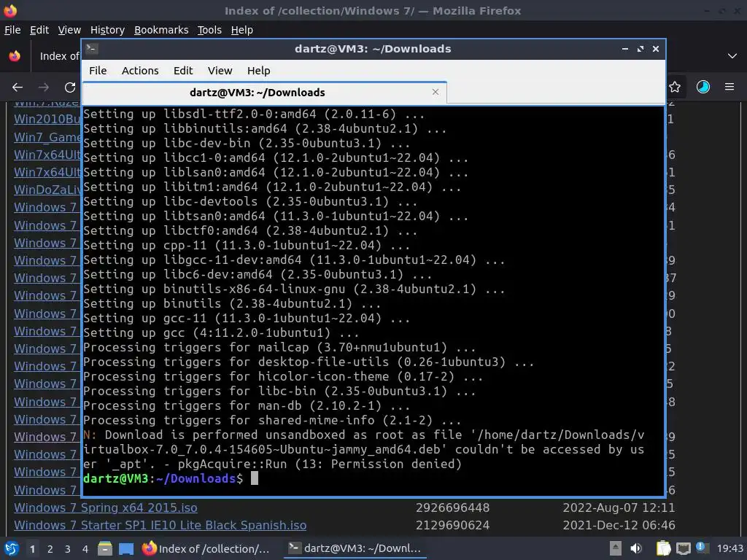The image size is (747, 560).
Task: Open Firefox View pinned icon
Action: pyautogui.click(x=15, y=56)
